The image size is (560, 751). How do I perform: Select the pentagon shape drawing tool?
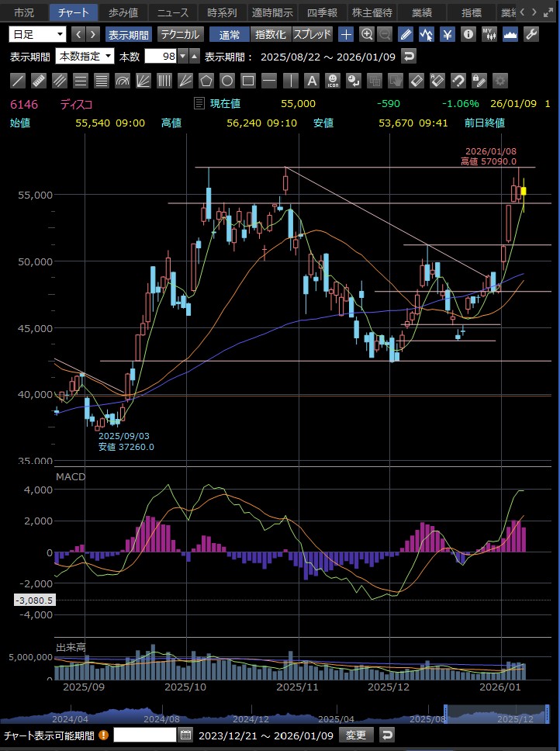[x=206, y=80]
